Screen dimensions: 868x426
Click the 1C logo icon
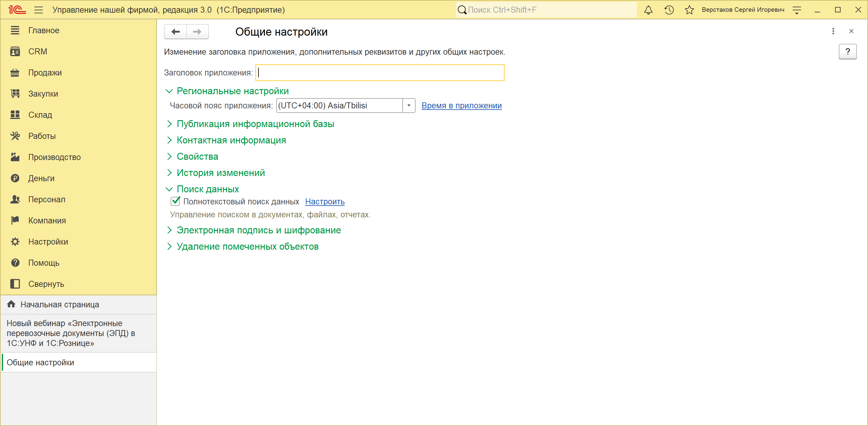point(17,10)
